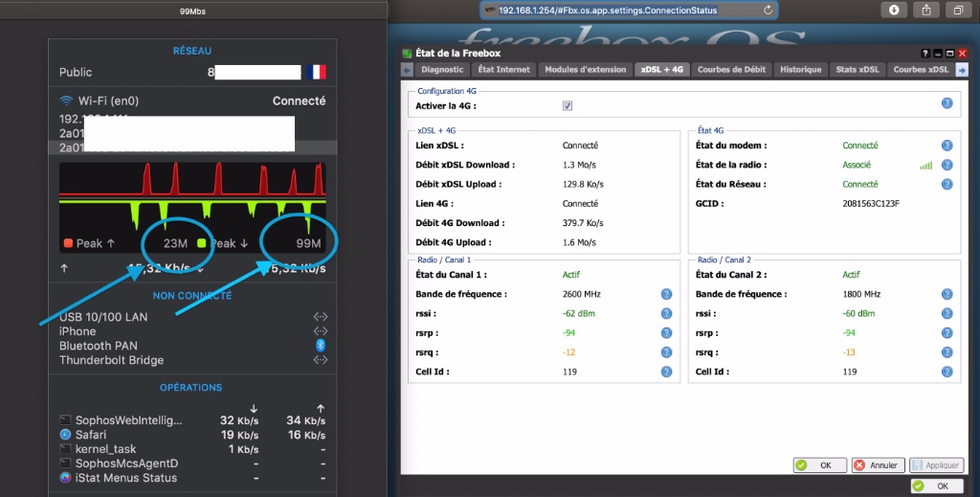
Task: Click the GCID help icon
Action: pos(947,204)
